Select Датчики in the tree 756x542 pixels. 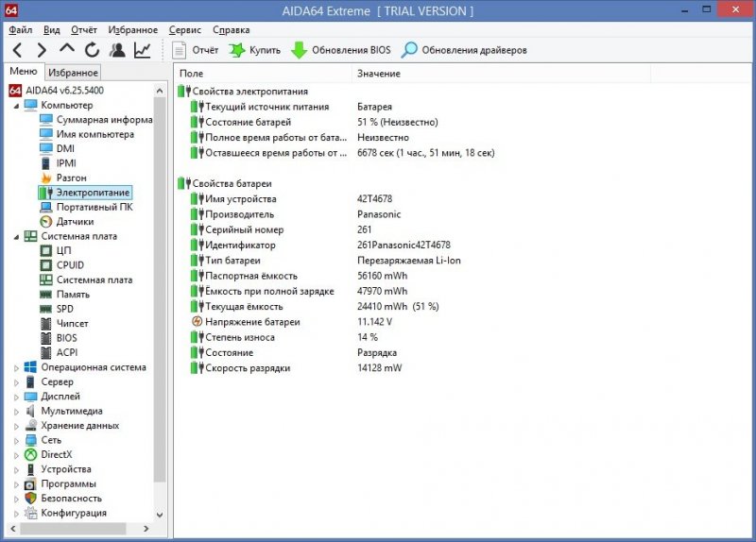(75, 222)
